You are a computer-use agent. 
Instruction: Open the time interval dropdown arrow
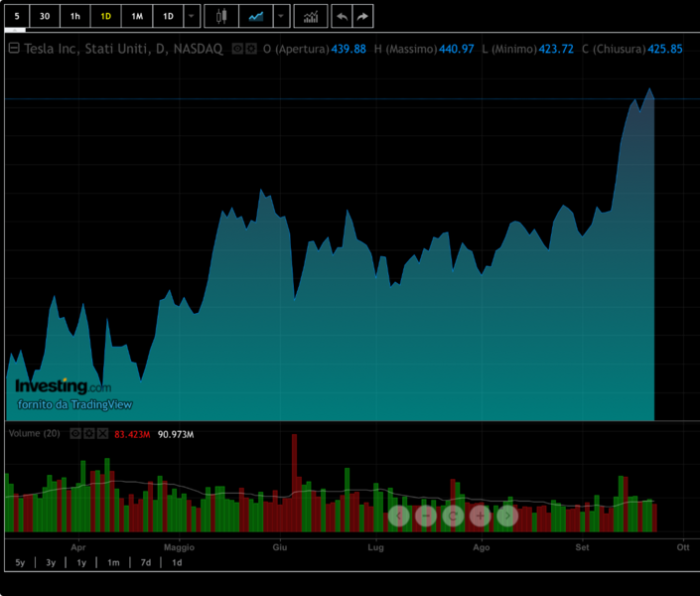click(192, 16)
